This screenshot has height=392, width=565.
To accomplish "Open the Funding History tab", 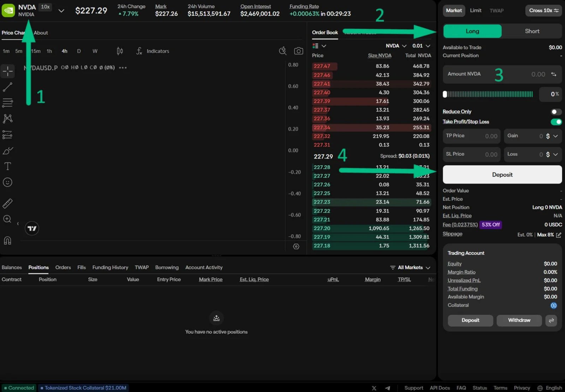I will click(110, 268).
